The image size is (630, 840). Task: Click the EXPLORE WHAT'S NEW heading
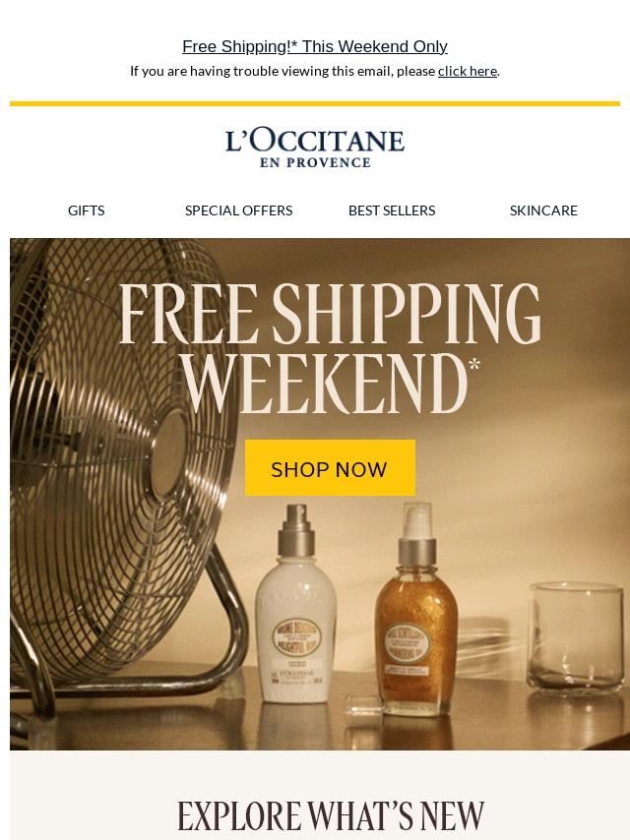click(x=331, y=815)
